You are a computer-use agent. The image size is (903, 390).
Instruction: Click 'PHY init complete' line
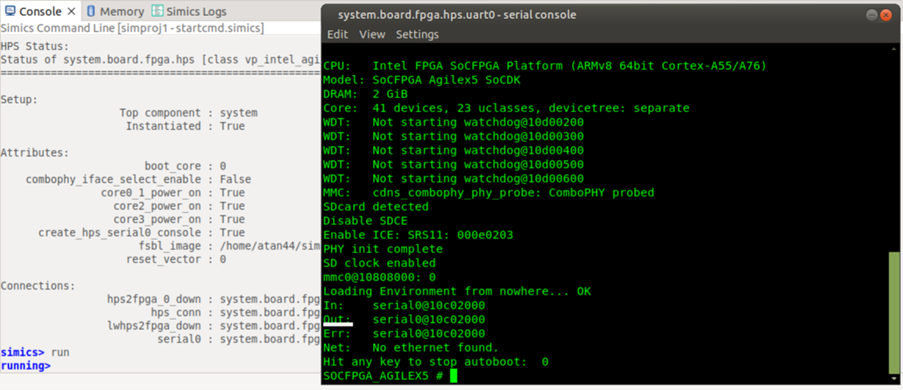pyautogui.click(x=383, y=249)
